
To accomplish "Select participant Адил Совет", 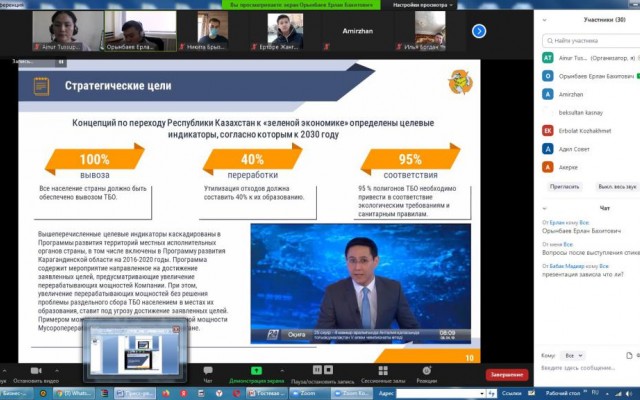I will point(591,149).
